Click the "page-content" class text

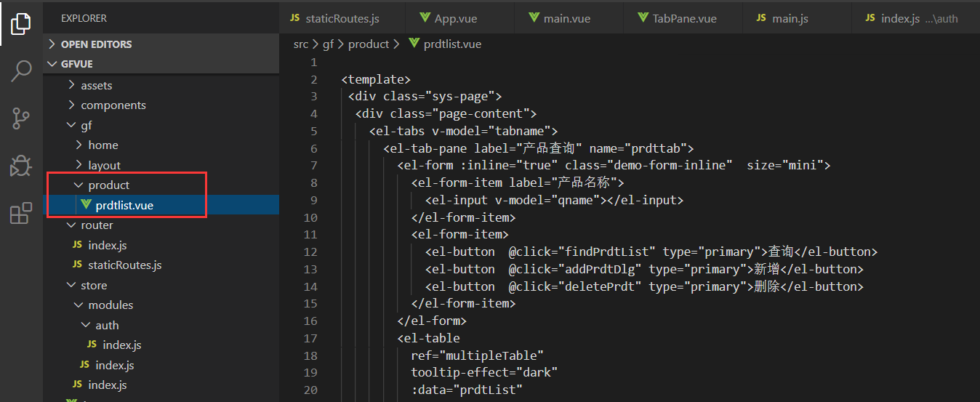[x=482, y=113]
